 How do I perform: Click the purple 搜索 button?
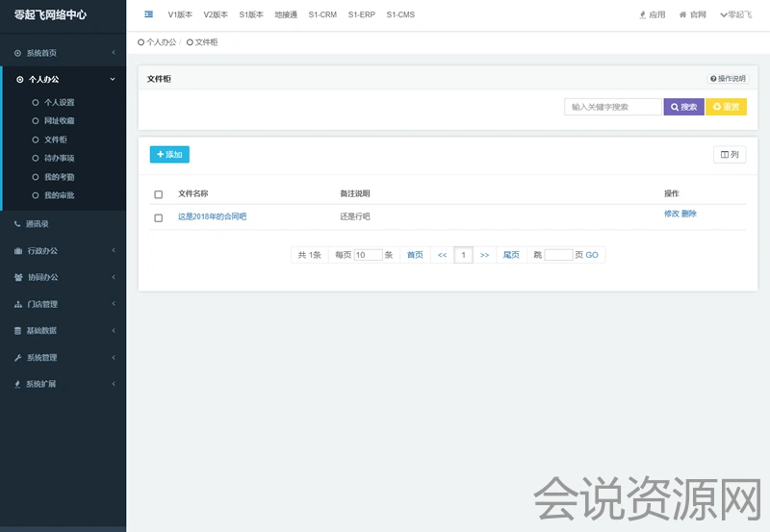click(x=683, y=107)
